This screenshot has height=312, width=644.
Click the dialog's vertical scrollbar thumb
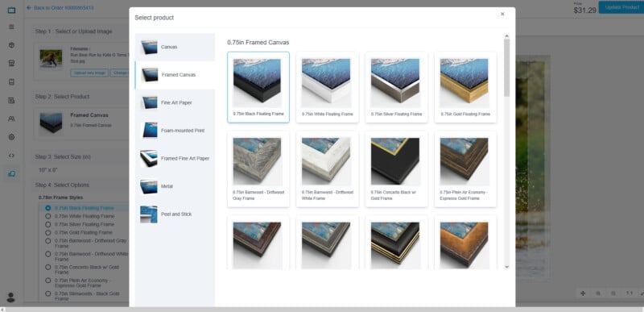click(x=506, y=68)
